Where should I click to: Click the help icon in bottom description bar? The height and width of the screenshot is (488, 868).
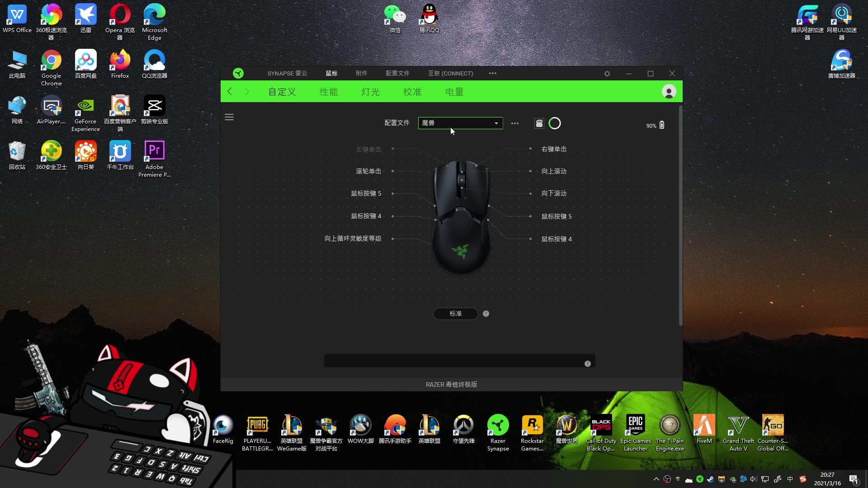588,364
